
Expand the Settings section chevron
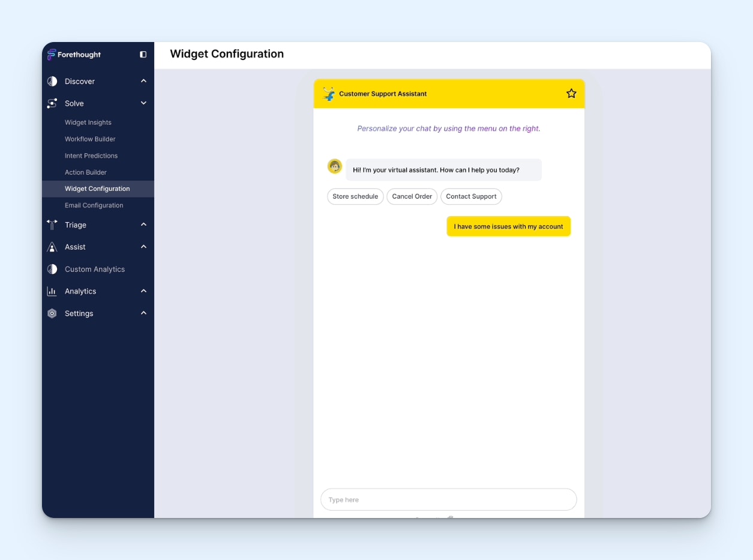143,313
